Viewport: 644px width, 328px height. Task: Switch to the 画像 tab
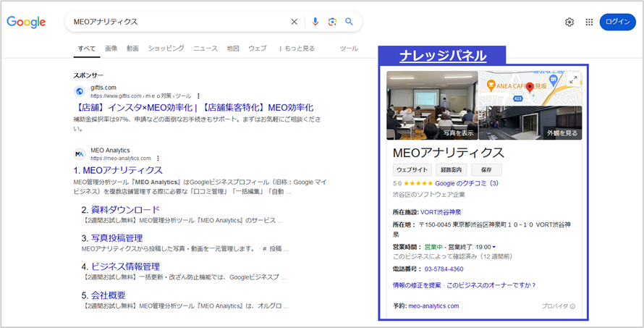tap(111, 49)
